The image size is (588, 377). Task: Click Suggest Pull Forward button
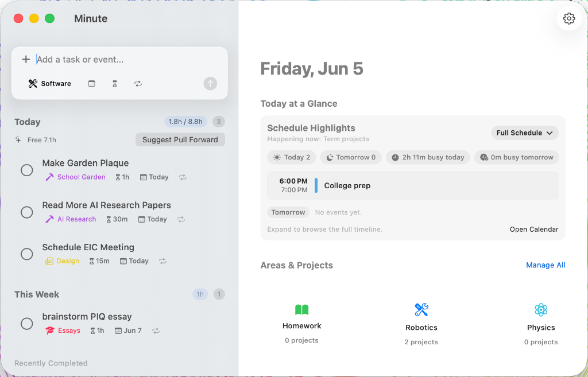(x=180, y=140)
